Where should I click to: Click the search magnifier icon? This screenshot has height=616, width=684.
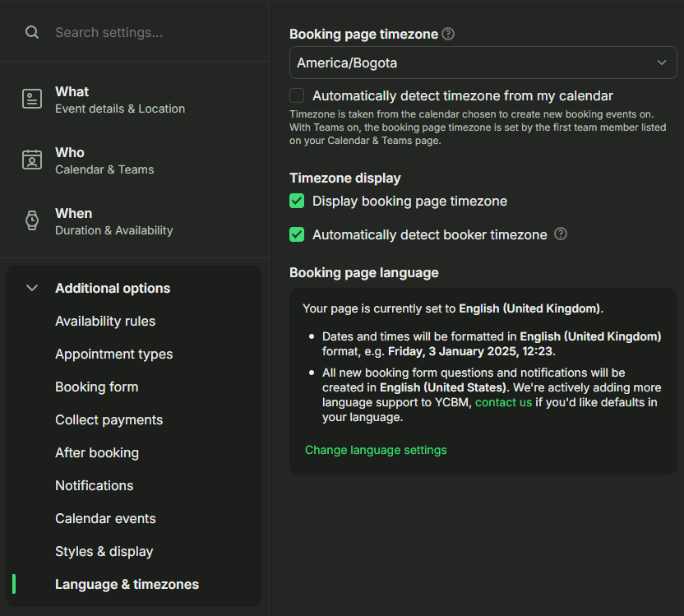click(x=32, y=32)
